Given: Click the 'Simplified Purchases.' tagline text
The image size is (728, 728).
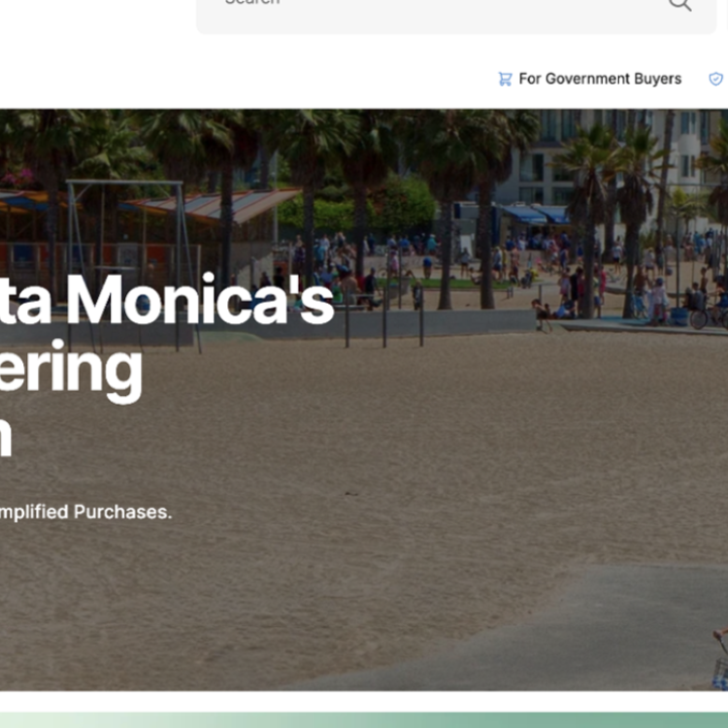Looking at the screenshot, I should tap(85, 513).
